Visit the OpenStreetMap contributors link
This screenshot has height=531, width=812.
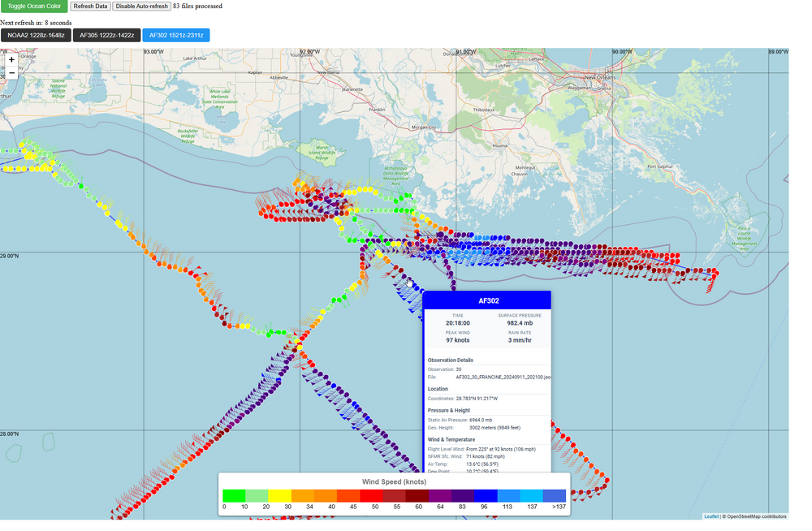click(x=757, y=516)
